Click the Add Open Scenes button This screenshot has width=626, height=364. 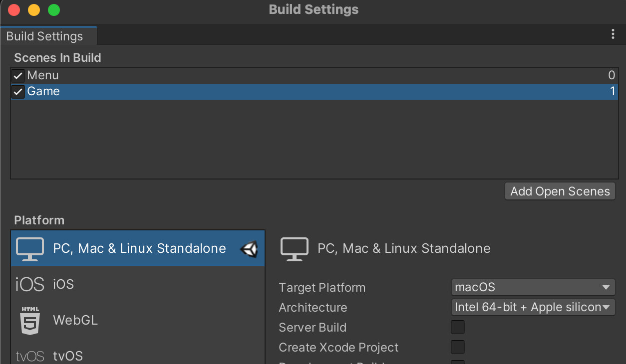tap(560, 191)
